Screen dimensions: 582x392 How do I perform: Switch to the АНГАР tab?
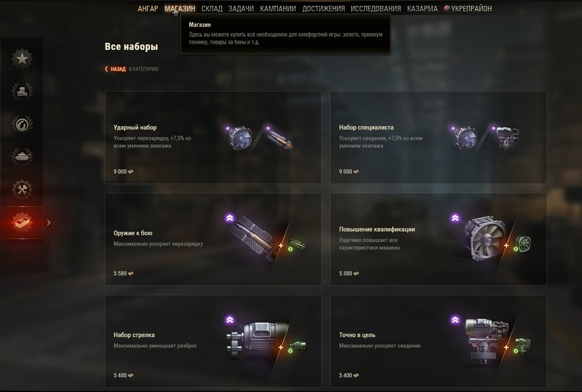(x=148, y=9)
